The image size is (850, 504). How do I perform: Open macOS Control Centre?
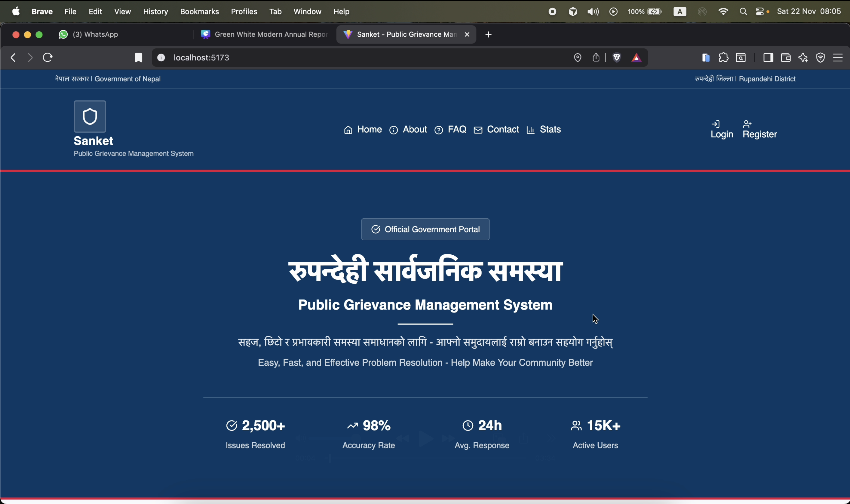tap(760, 12)
